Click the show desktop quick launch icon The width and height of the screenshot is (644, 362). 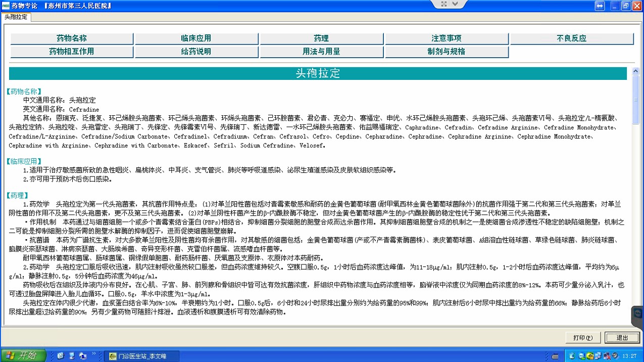click(x=72, y=356)
